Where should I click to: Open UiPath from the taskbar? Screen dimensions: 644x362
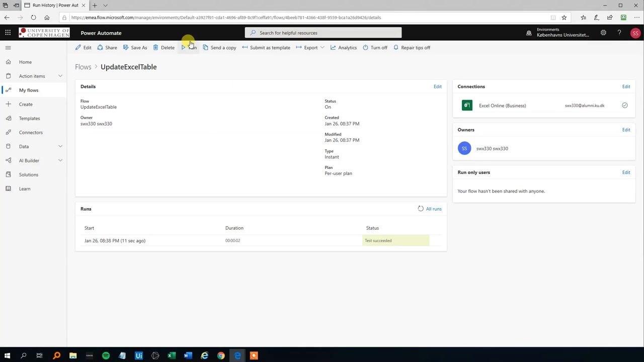(x=138, y=355)
